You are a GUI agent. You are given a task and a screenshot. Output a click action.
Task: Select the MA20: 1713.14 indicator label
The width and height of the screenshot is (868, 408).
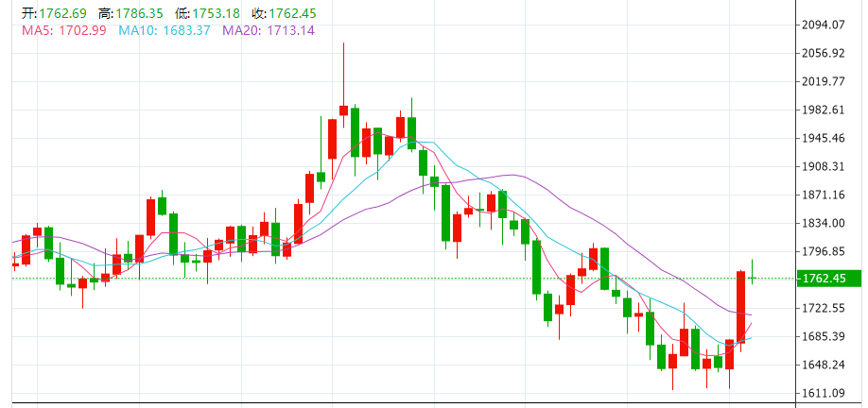pos(269,30)
